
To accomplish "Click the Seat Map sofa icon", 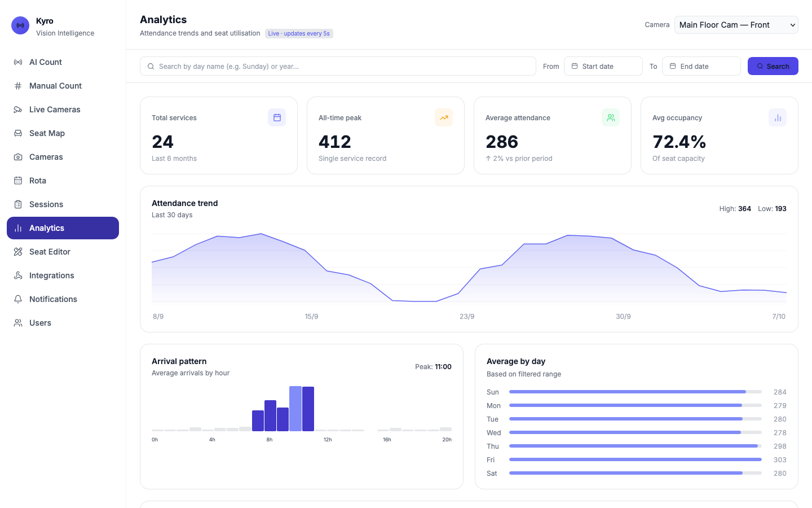I will coord(18,133).
